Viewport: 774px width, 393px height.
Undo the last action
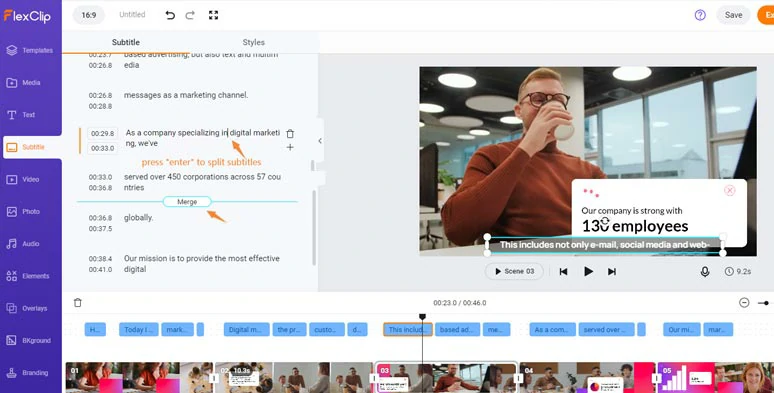(170, 15)
